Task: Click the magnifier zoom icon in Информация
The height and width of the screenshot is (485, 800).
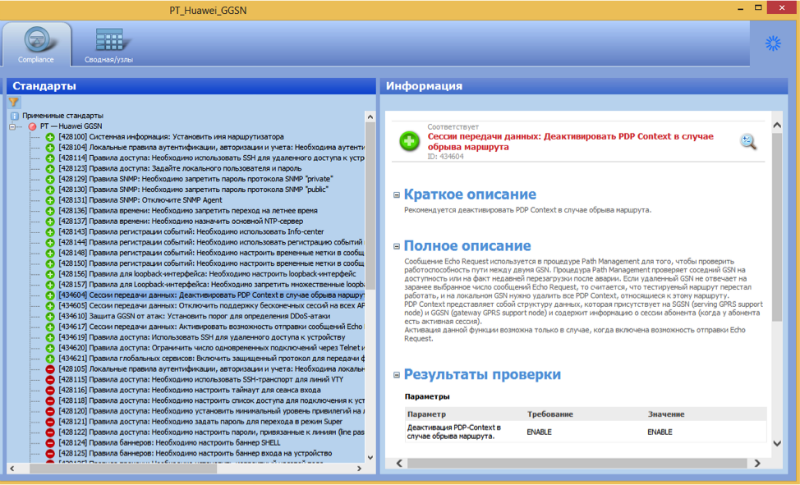Action: (x=748, y=142)
